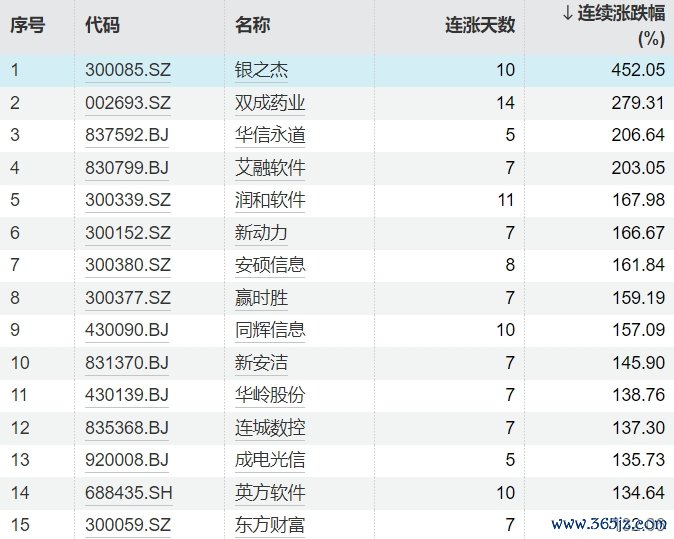Click the sort arrow beside 连续涨跌幅
This screenshot has width=674, height=539.
tap(567, 13)
